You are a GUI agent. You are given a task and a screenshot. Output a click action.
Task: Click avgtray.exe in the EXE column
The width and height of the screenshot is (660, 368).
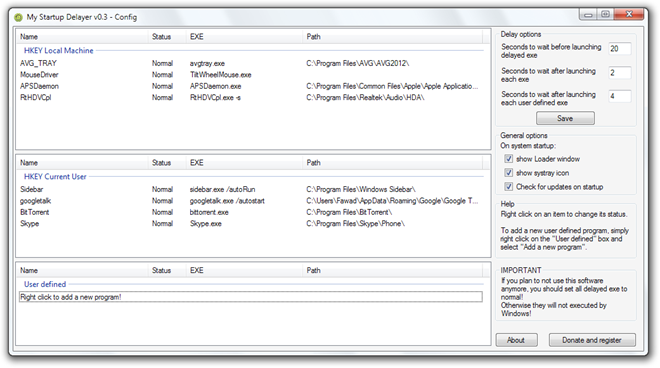(x=207, y=63)
